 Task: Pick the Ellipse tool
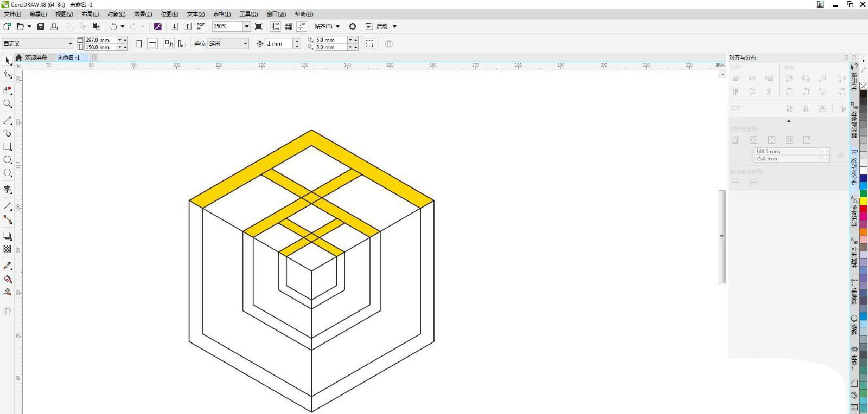[x=8, y=160]
